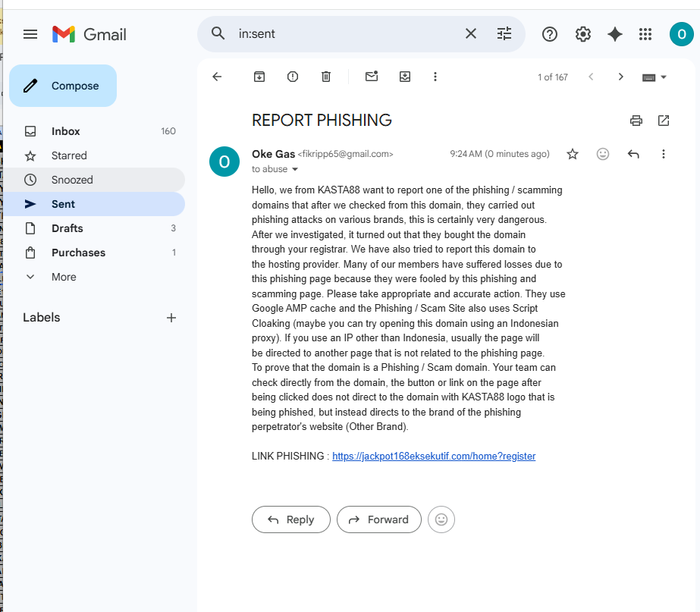
Task: Open Settings gear
Action: 582,34
